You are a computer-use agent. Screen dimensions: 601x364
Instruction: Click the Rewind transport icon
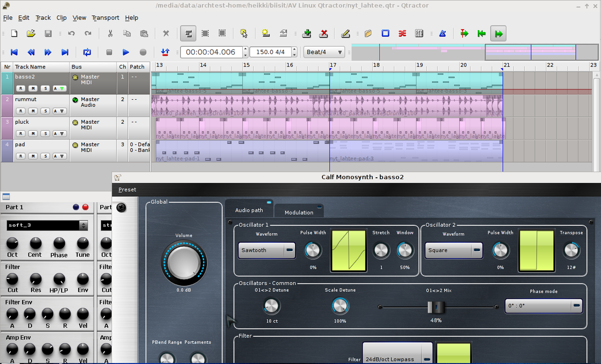point(31,52)
